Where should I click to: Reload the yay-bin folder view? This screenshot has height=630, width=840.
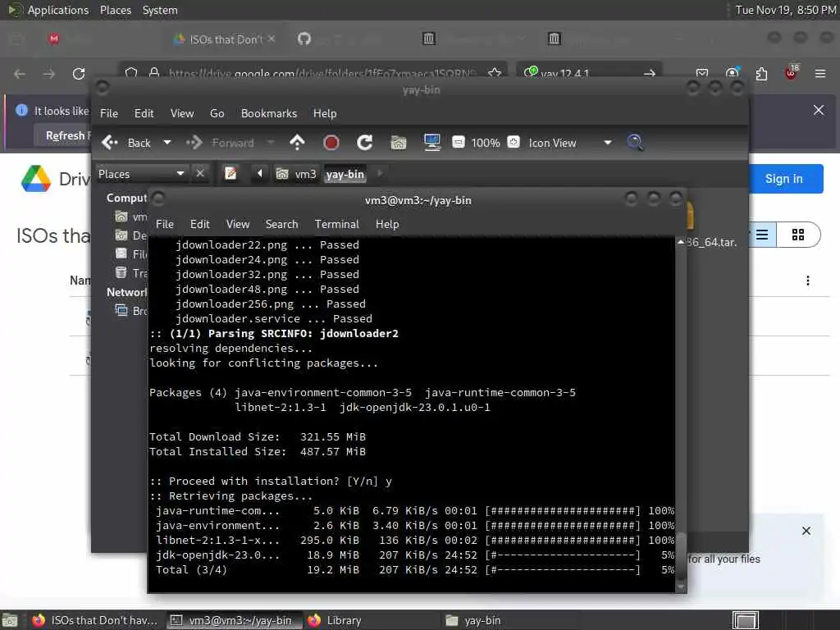[x=365, y=143]
